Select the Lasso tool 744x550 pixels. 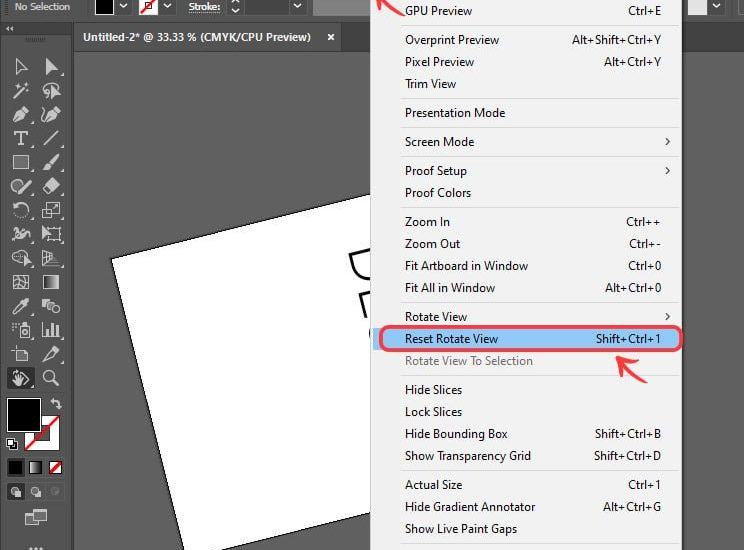(51, 90)
